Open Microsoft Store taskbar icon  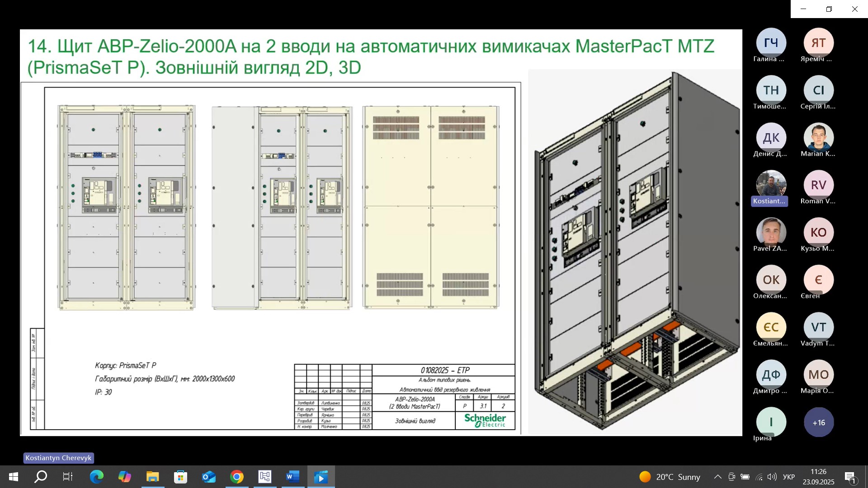coord(180,477)
